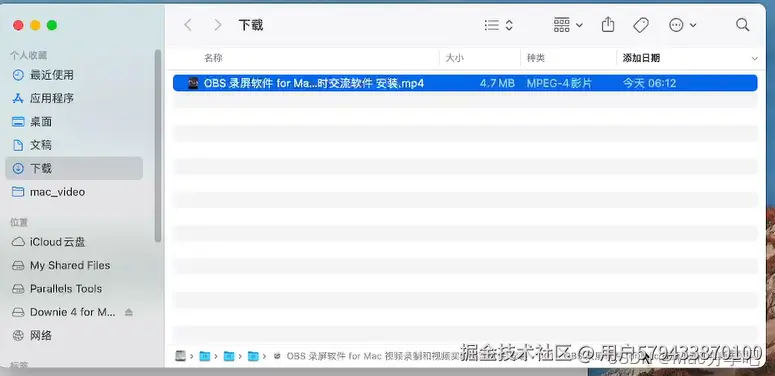Image resolution: width=775 pixels, height=376 pixels.
Task: Click the 4.7 MB size cell
Action: tap(497, 83)
